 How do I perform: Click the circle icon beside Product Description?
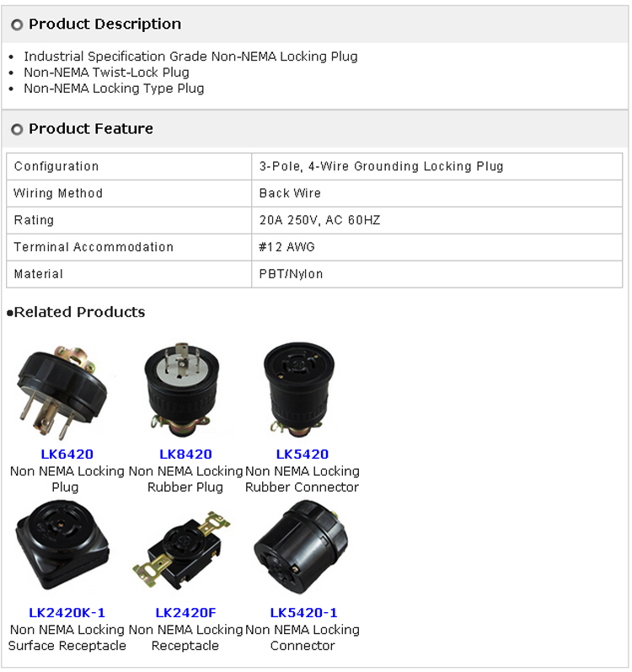pos(17,24)
